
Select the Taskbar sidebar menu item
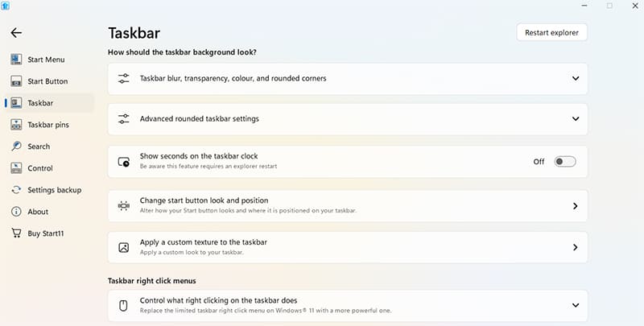pyautogui.click(x=40, y=103)
